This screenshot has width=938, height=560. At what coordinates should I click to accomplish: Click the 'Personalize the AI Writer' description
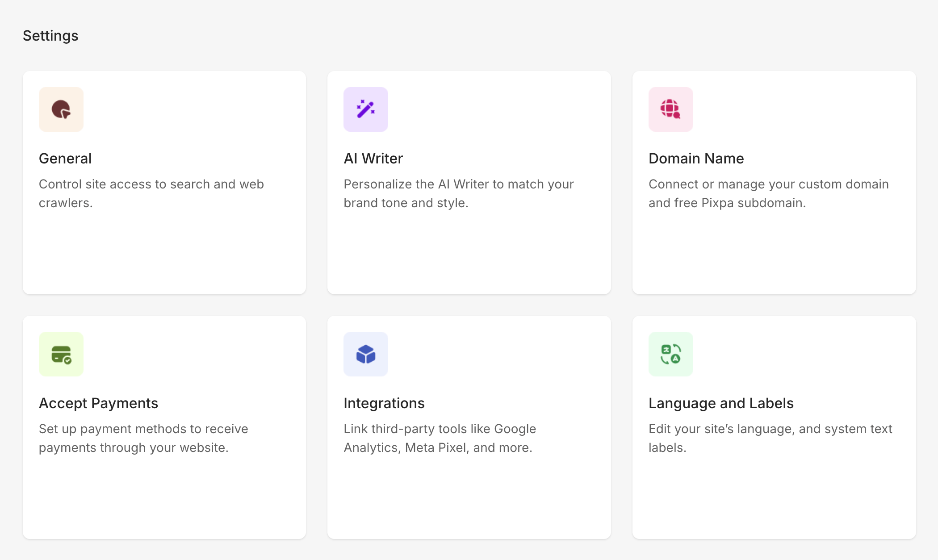(x=458, y=193)
